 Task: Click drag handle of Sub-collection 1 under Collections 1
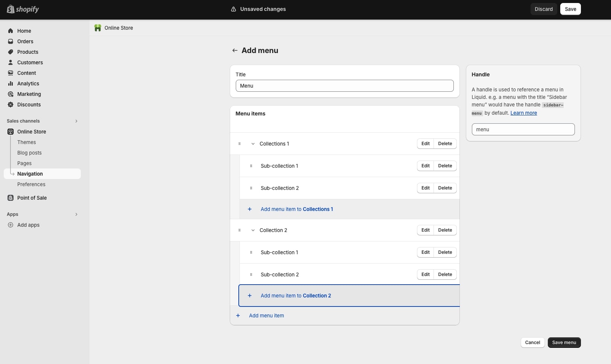[251, 166]
